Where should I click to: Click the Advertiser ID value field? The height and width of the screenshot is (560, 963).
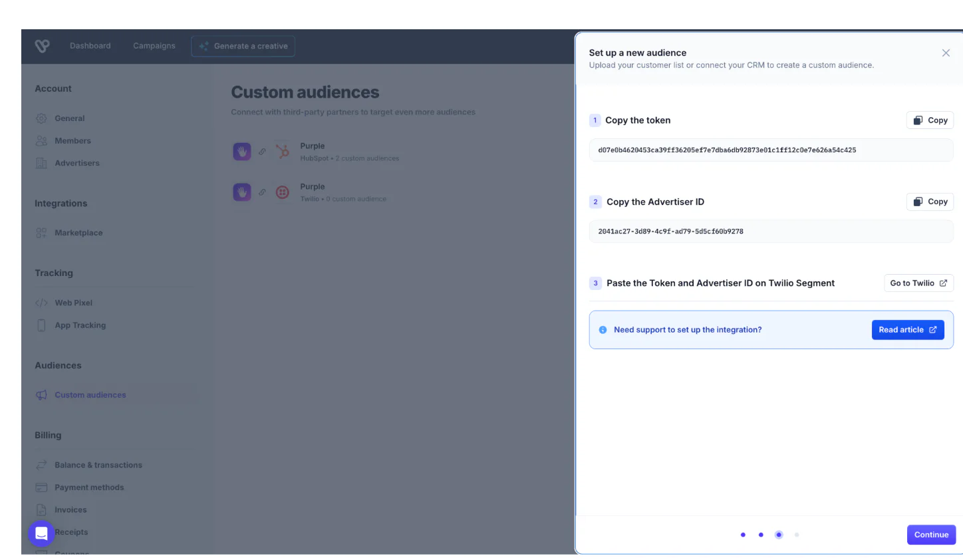point(771,231)
